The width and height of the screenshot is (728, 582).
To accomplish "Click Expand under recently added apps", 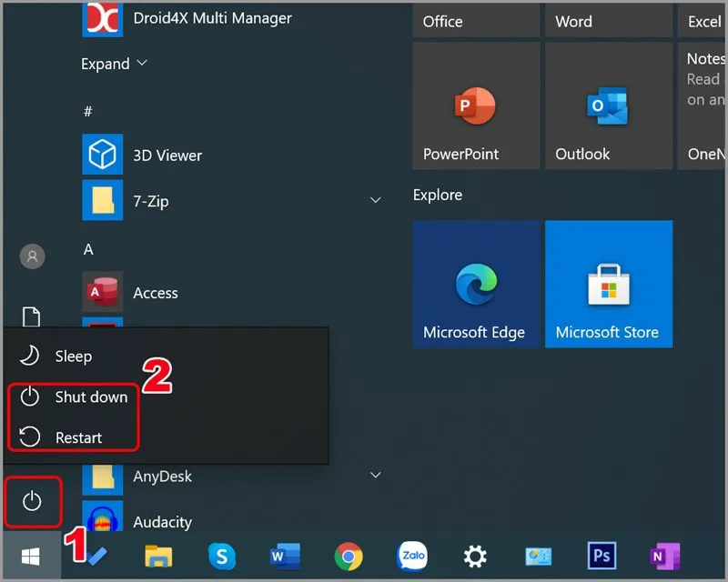I will click(x=114, y=64).
